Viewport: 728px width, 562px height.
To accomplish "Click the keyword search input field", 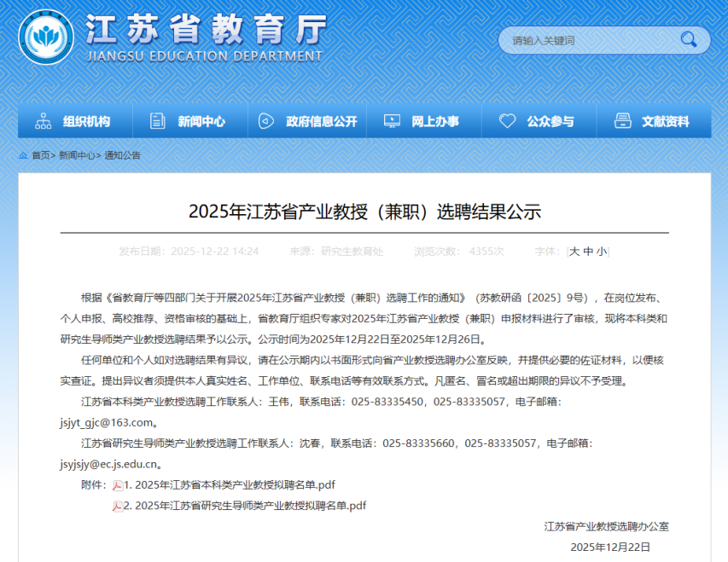I will point(589,40).
